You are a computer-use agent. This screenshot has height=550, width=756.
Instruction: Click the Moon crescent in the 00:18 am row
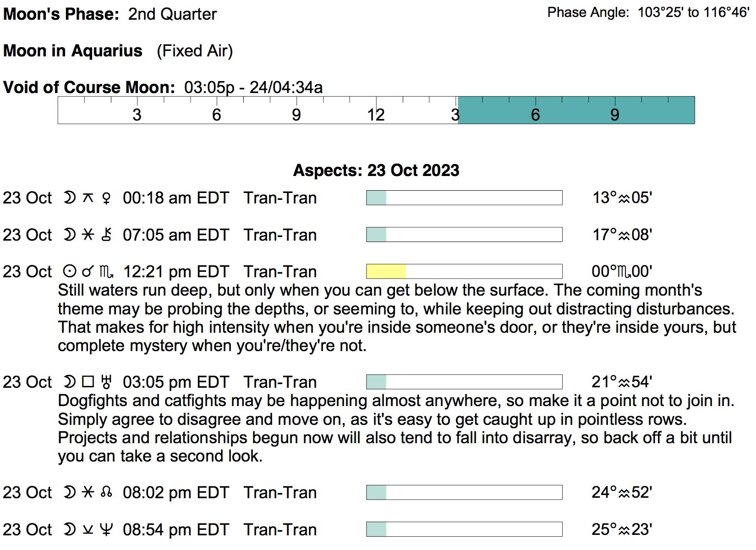click(69, 198)
